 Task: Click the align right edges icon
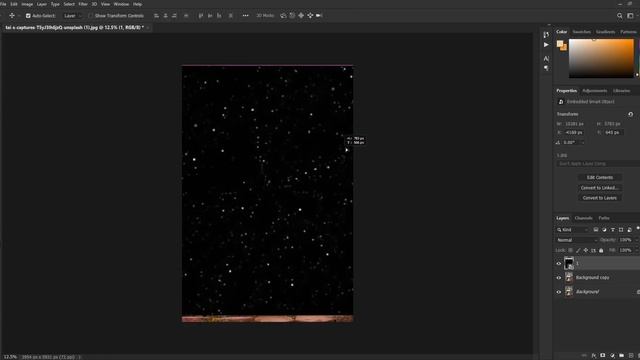(174, 16)
